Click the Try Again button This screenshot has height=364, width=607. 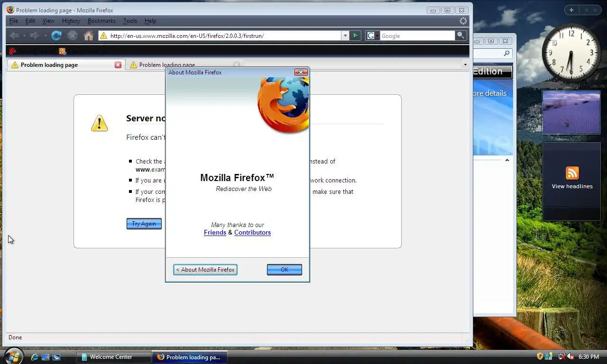point(144,224)
